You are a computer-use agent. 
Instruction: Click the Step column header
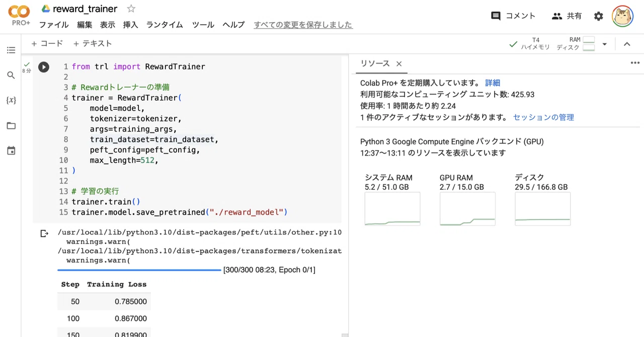pos(70,285)
